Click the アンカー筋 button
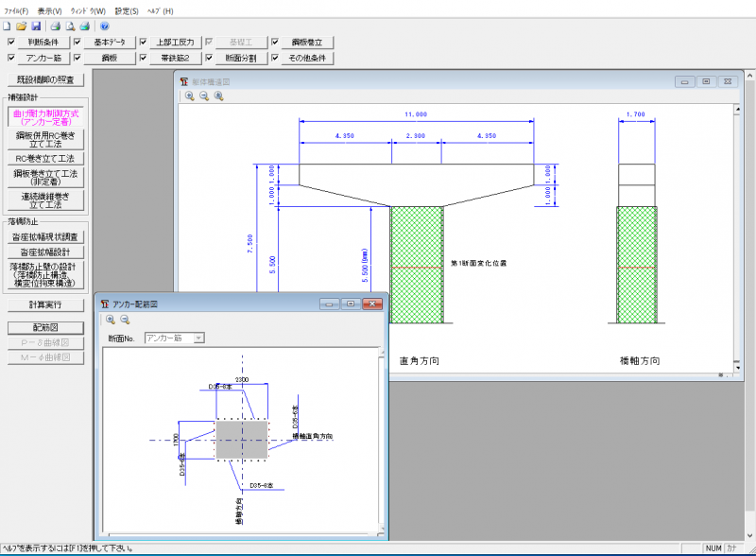 [43, 58]
